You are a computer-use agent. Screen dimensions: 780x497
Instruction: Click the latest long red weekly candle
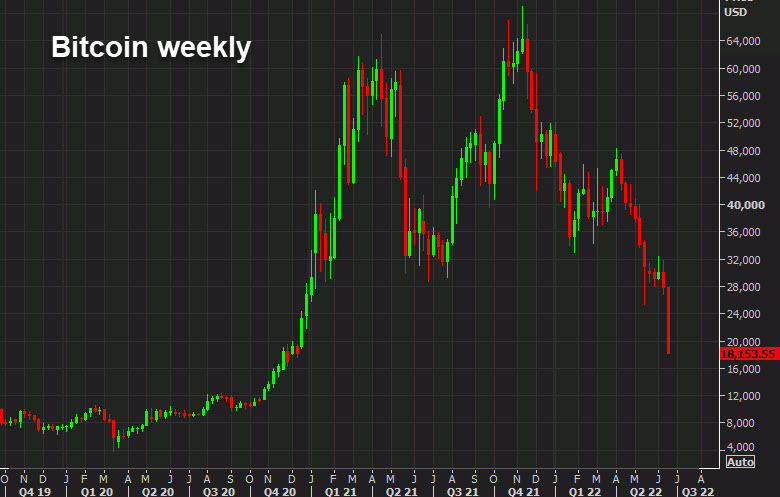(669, 320)
